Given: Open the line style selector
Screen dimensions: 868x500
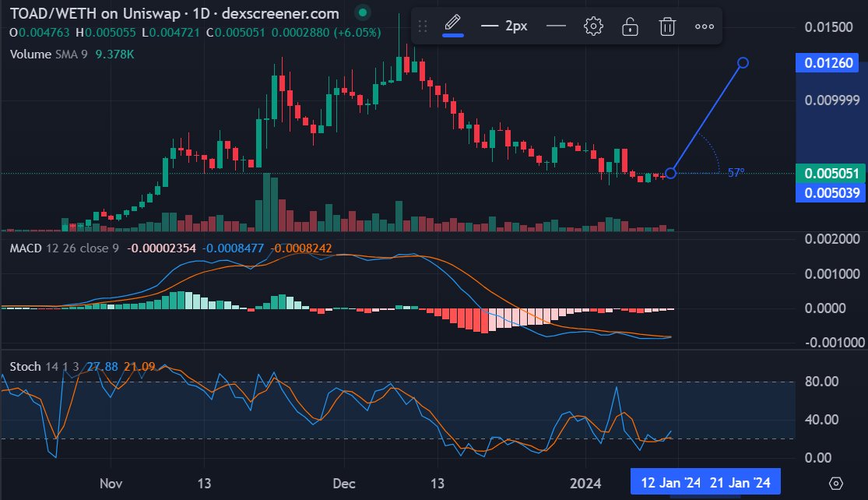Looking at the screenshot, I should pos(556,26).
